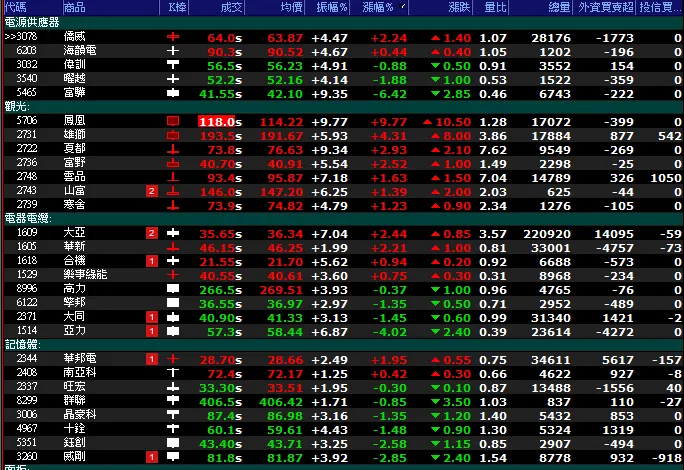Click the K-bar icon in the 夏都 row
Image resolution: width=684 pixels, height=470 pixels.
(x=173, y=149)
